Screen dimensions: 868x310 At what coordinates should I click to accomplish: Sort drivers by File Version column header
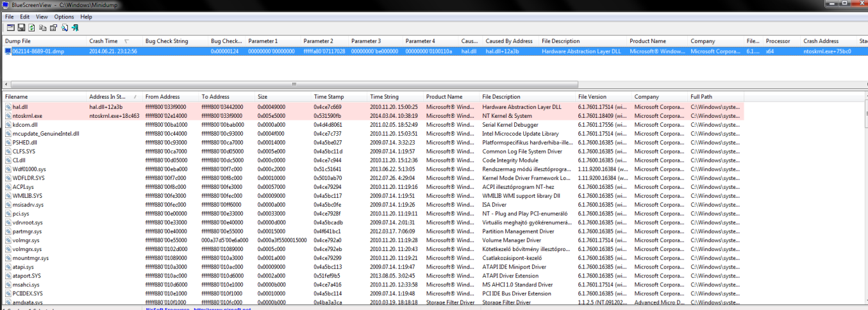(604, 97)
